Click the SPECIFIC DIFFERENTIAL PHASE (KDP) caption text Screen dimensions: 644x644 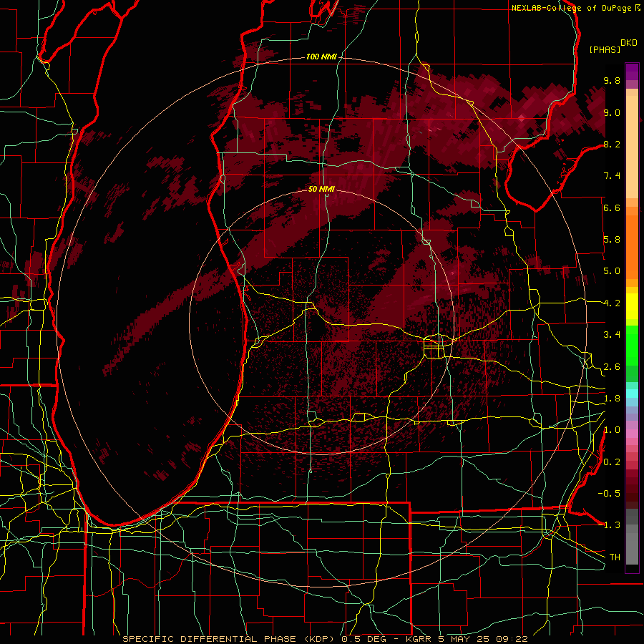[230, 639]
